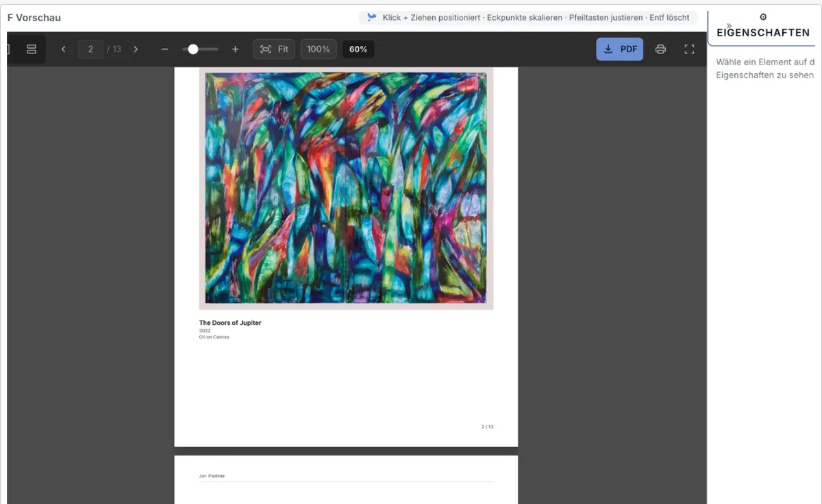The width and height of the screenshot is (822, 504).
Task: Click the '2 / 13' page footer number
Action: tap(487, 427)
